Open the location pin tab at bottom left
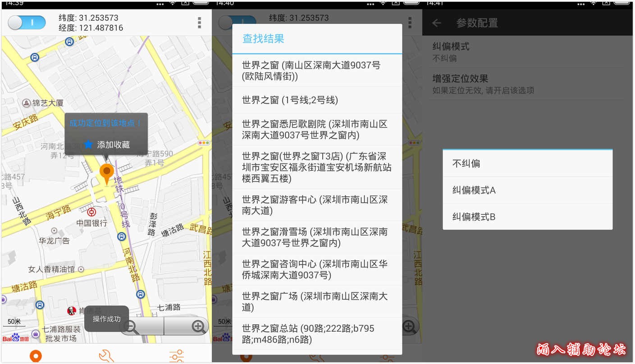Screen dimensions: 635x364 click(x=36, y=355)
